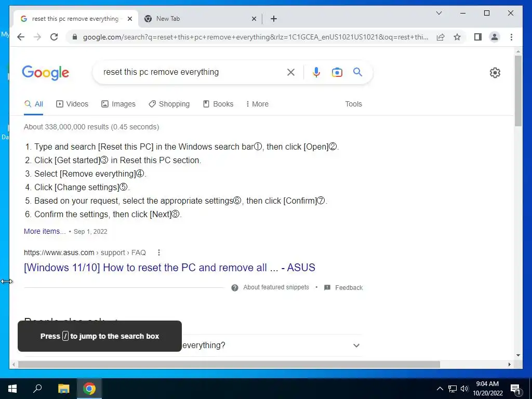Select the All search tab

tap(34, 104)
